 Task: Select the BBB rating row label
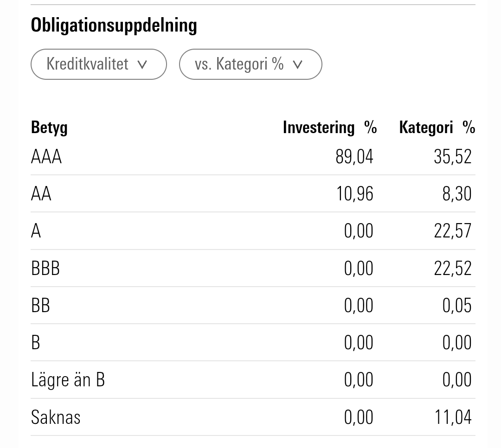pos(45,268)
